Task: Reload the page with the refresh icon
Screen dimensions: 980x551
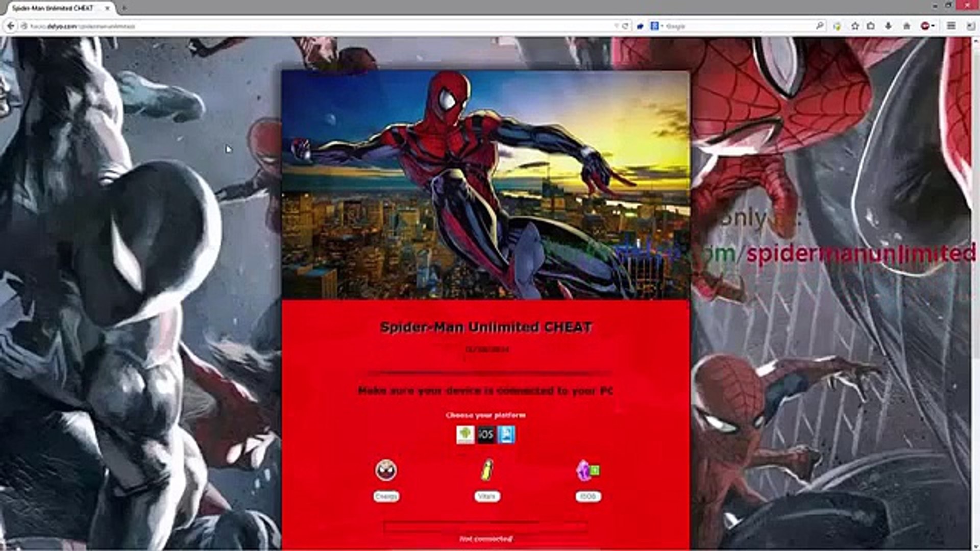Action: coord(625,26)
